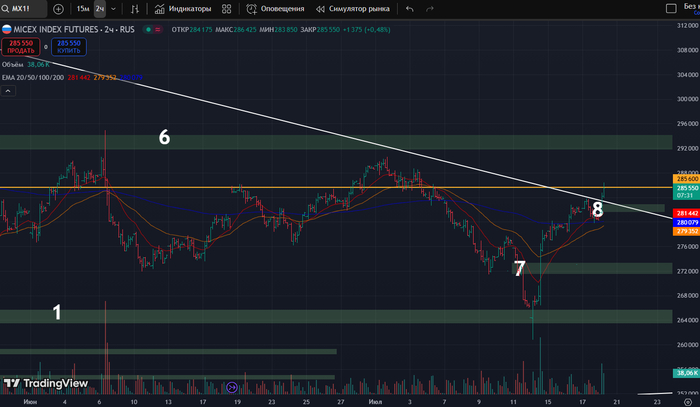Click the EMA 20/50/100/200 indicator label
This screenshot has height=407, width=700.
click(x=32, y=77)
